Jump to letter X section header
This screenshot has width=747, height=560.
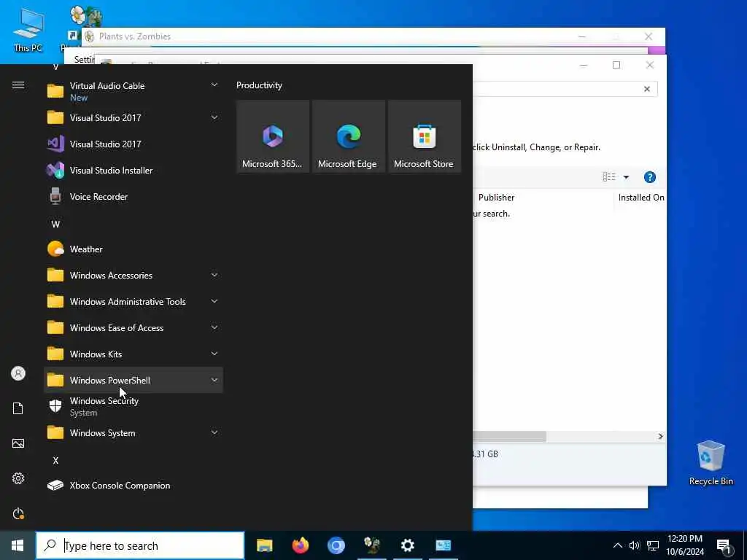click(55, 461)
